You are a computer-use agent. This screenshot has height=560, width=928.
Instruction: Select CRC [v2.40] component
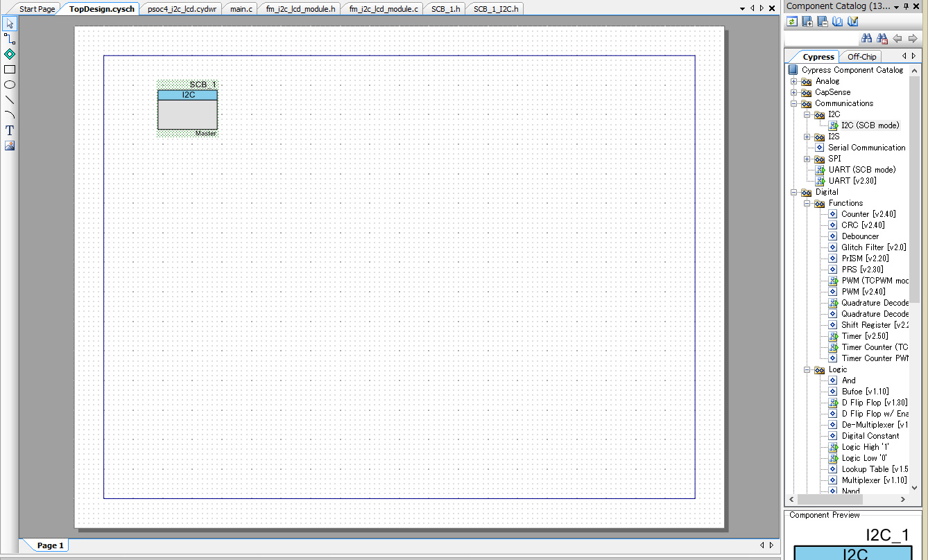click(x=863, y=225)
